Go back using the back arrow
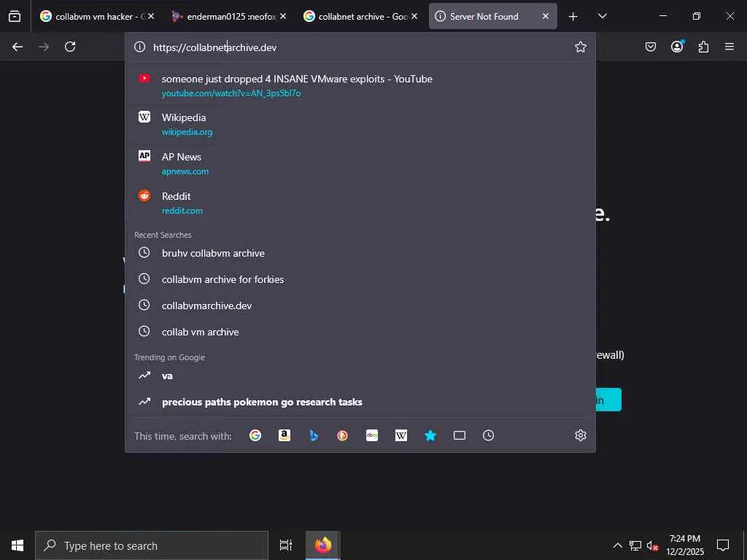747x560 pixels. click(18, 47)
